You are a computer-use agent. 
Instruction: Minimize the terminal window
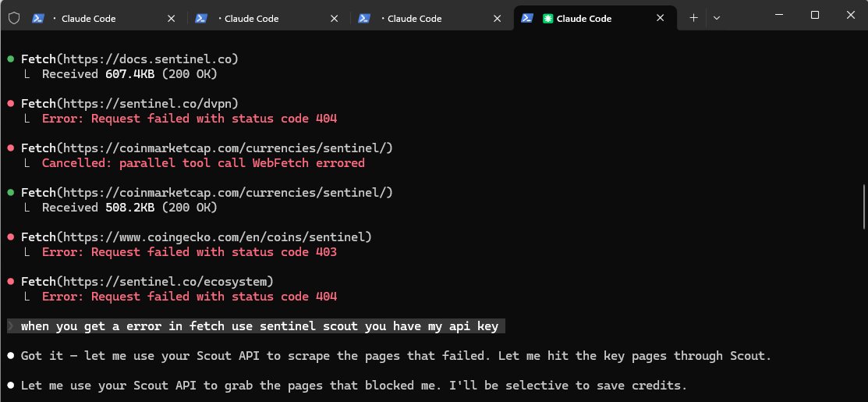(x=779, y=15)
